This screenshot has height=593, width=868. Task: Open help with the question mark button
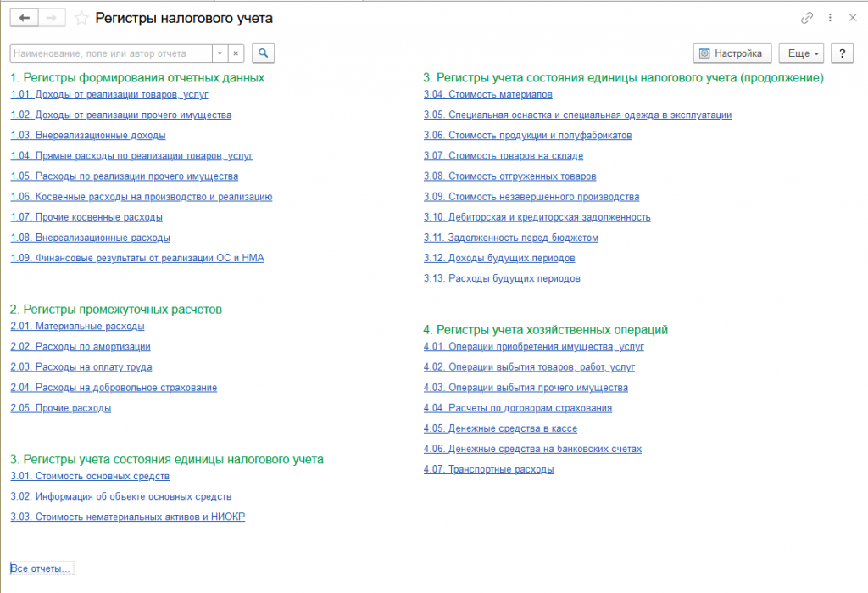click(x=842, y=53)
